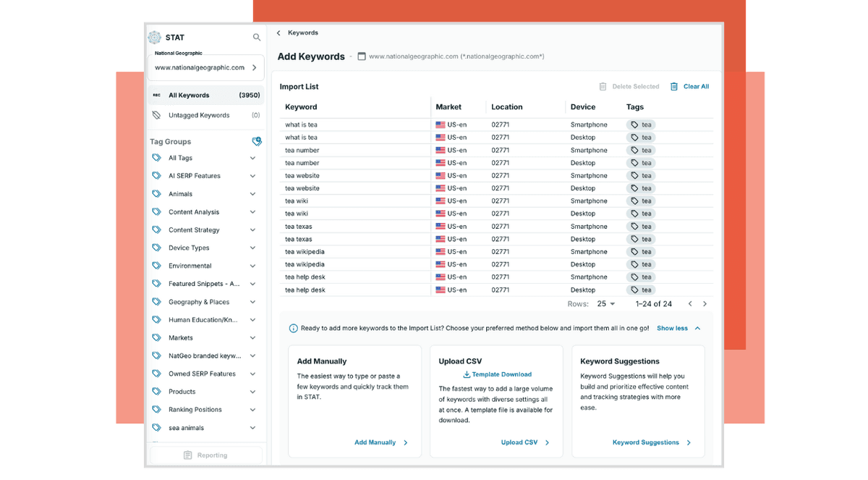
Task: Click the search magnifier icon in sidebar
Action: point(257,38)
